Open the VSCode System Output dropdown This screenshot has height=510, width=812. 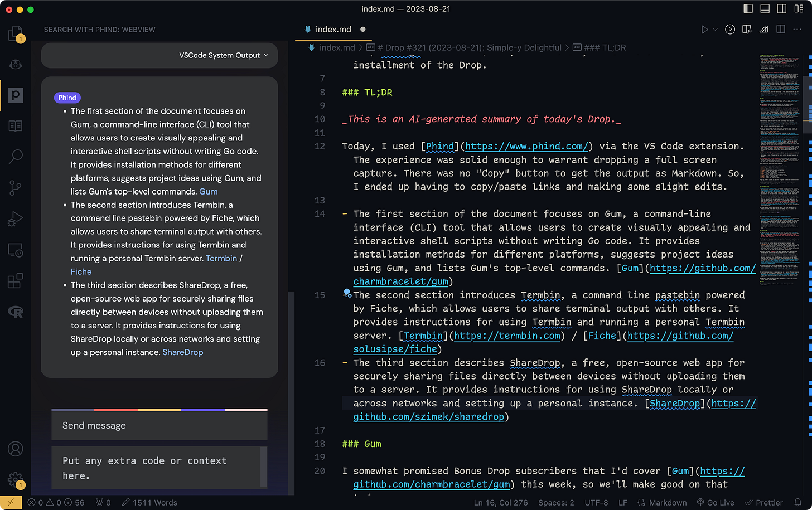point(223,55)
